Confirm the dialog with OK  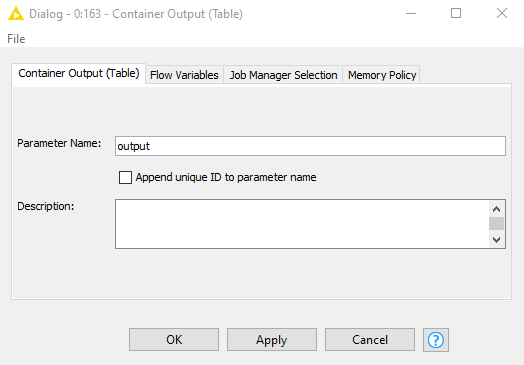click(174, 340)
